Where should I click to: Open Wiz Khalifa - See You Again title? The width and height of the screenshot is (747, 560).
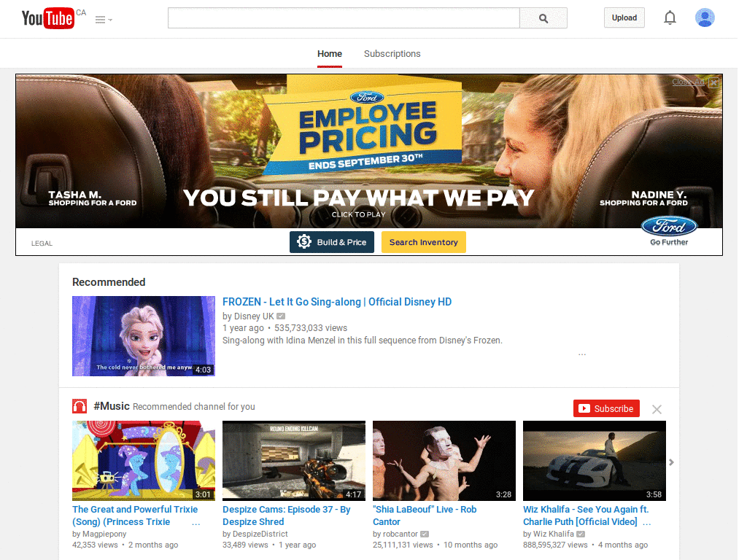(586, 516)
